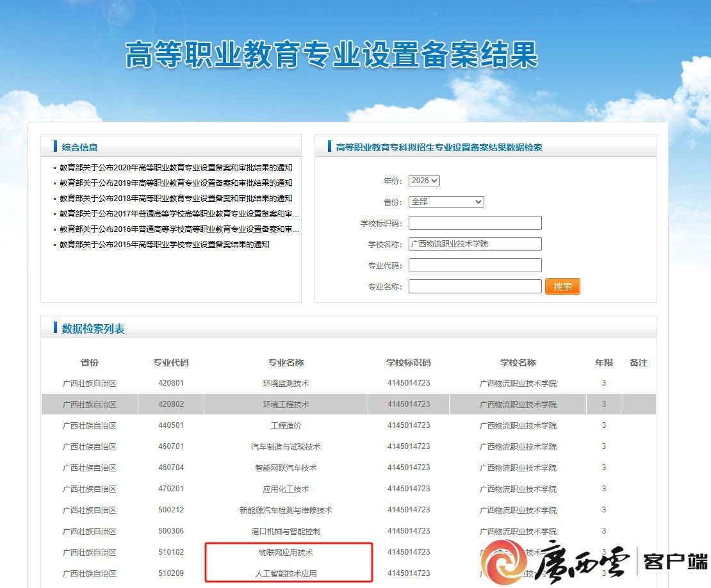Viewport: 711px width, 588px height.
Task: Focus the 专业名称 input field
Action: (x=475, y=286)
